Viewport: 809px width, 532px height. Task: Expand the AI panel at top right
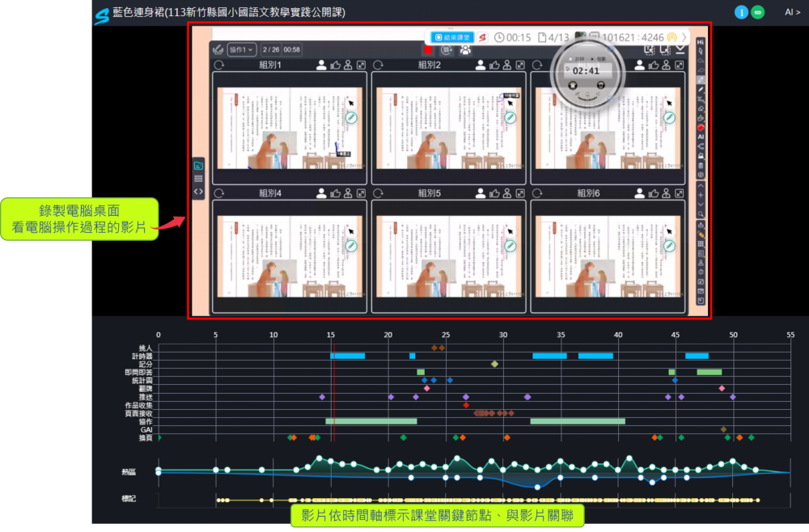tap(793, 12)
